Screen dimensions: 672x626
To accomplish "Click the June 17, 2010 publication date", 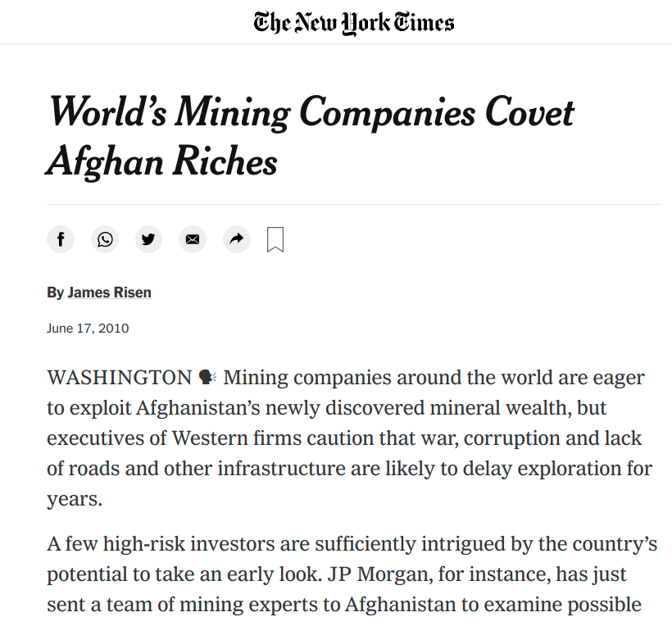I will click(x=88, y=329).
